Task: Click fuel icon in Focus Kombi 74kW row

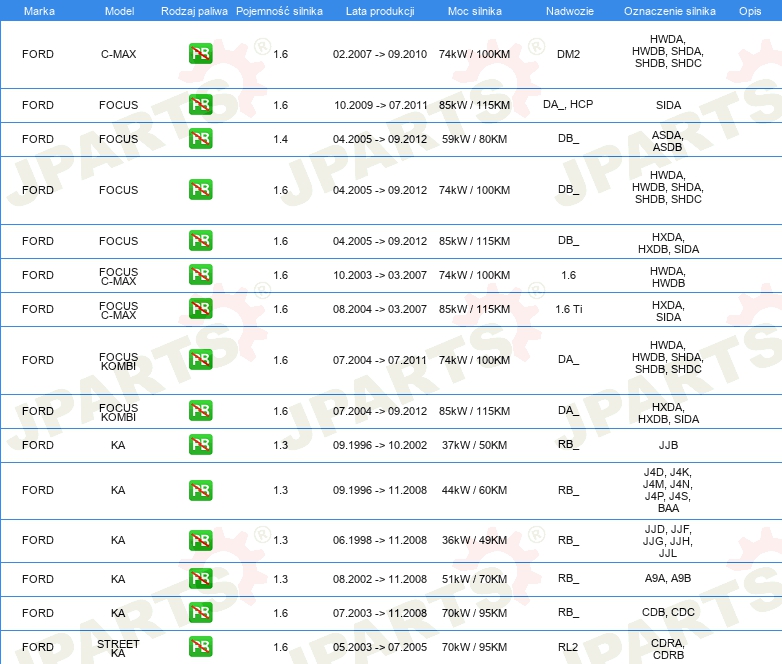Action: (x=200, y=360)
